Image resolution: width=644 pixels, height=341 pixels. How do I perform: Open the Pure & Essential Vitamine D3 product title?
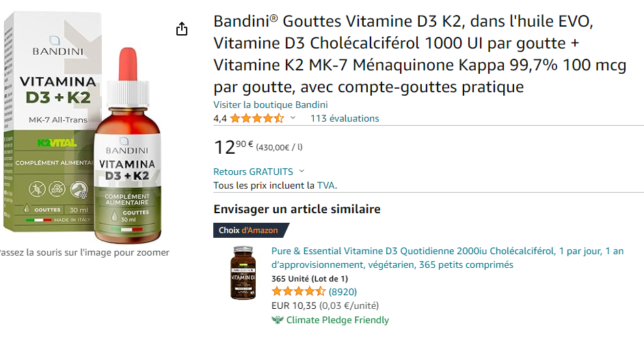pos(447,258)
